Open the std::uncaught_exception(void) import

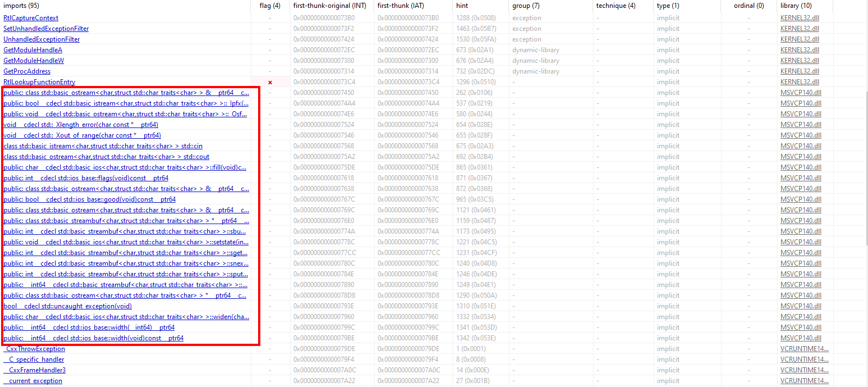pyautogui.click(x=67, y=306)
